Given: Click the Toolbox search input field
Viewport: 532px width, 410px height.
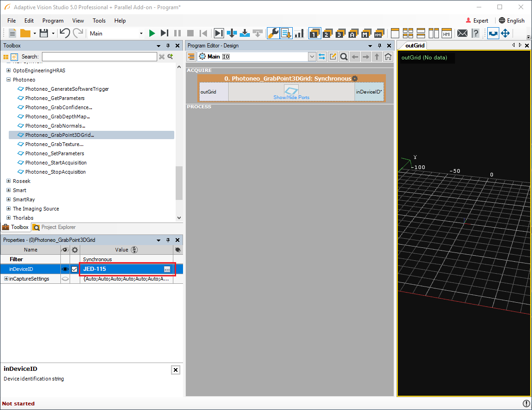Looking at the screenshot, I should click(99, 57).
